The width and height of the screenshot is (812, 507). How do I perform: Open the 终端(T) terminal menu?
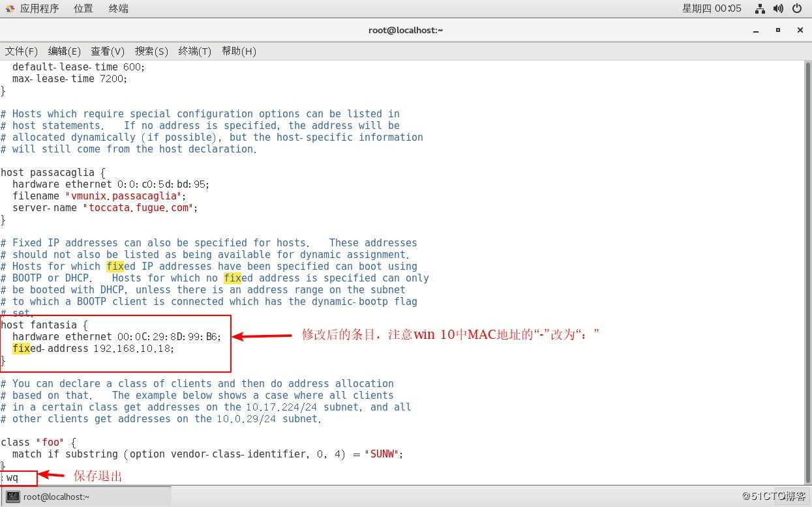click(x=195, y=51)
